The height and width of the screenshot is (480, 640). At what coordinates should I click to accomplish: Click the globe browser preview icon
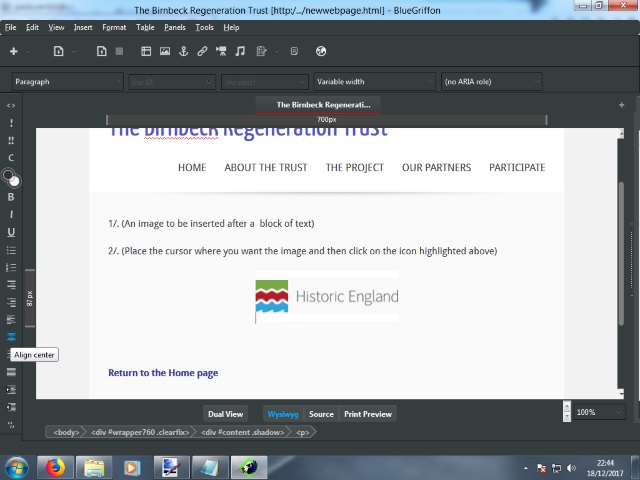coord(321,51)
